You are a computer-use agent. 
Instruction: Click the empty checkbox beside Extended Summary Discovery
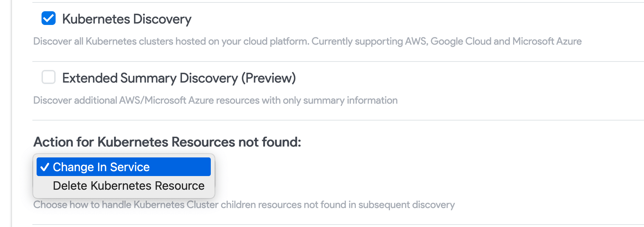(x=49, y=77)
